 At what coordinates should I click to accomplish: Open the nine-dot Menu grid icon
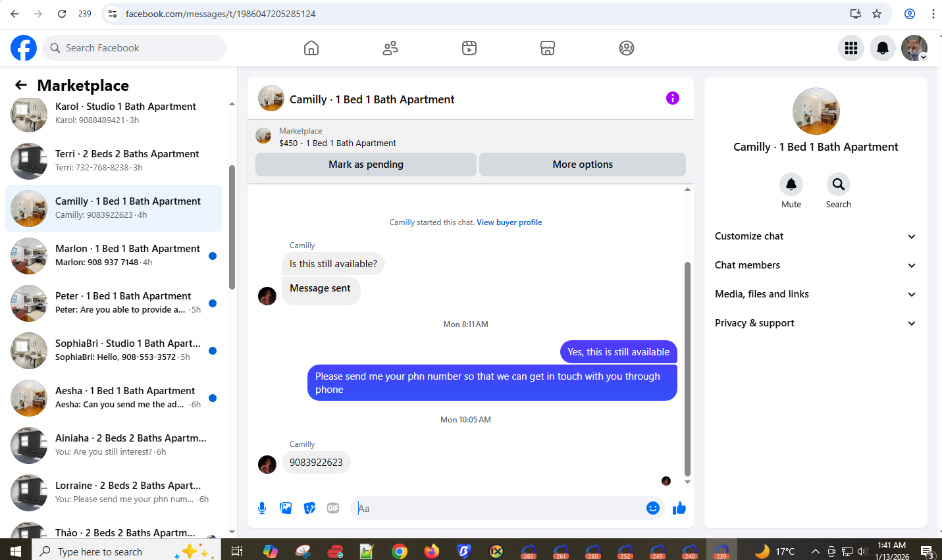pos(851,48)
